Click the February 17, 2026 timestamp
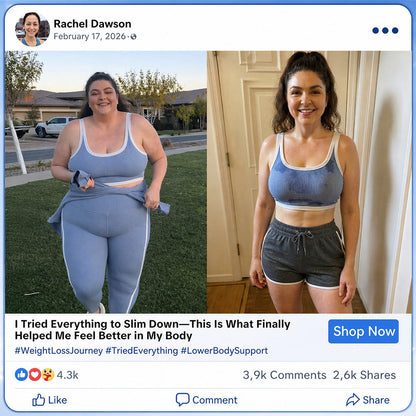 click(x=90, y=36)
